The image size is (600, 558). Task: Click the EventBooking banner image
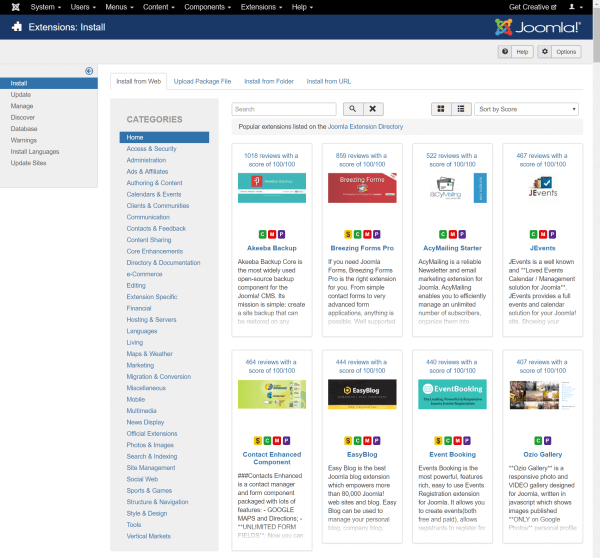click(x=452, y=394)
